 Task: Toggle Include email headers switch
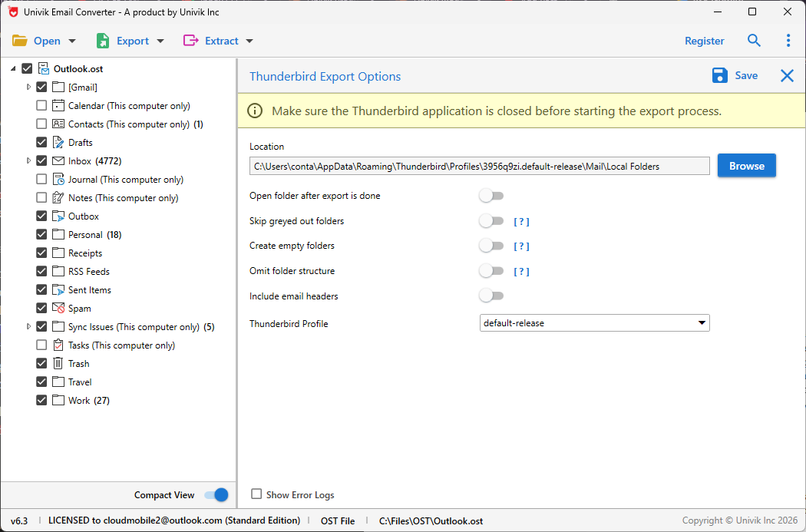pyautogui.click(x=491, y=296)
